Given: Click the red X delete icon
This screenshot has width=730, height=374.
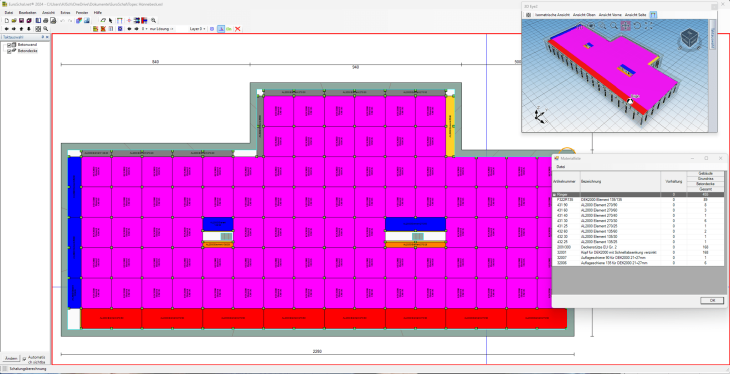Looking at the screenshot, I should click(x=237, y=29).
